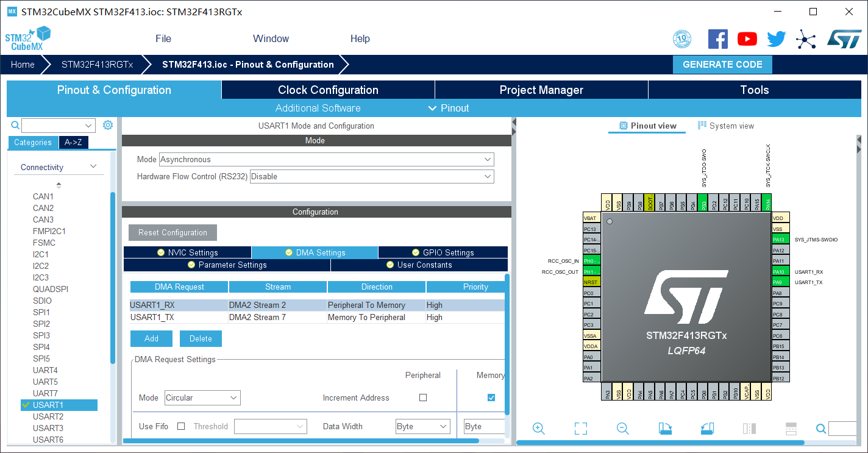Switch to the Clock Configuration tab
Viewport: 868px width, 453px height.
328,90
